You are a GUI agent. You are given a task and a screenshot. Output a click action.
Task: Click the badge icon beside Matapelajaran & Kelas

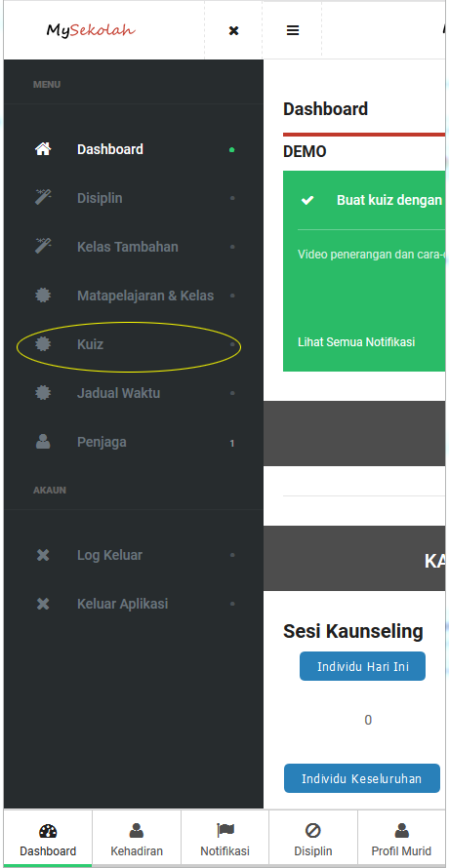point(43,296)
